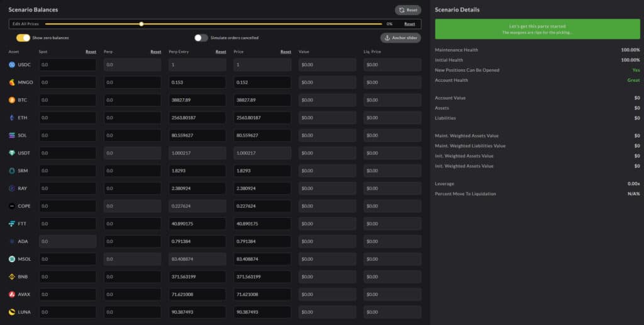Click Reset link next to Edit All Prices

409,24
